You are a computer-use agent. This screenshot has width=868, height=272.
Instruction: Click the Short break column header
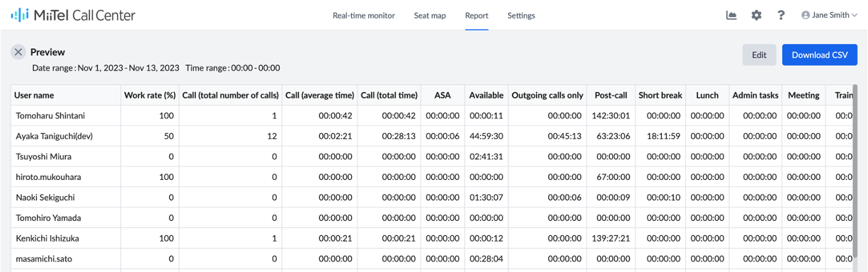click(x=660, y=95)
